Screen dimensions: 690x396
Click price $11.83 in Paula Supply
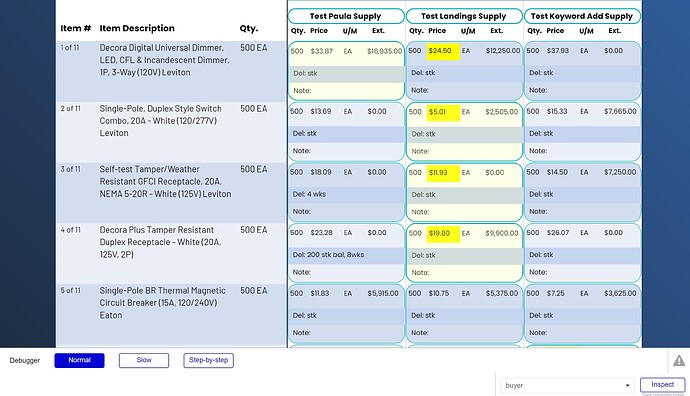pyautogui.click(x=319, y=293)
